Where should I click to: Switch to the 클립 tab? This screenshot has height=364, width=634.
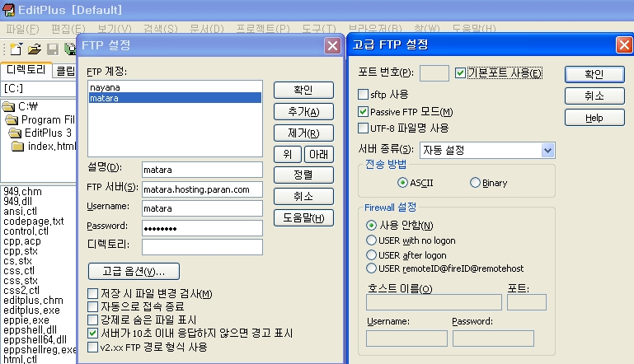tap(65, 71)
